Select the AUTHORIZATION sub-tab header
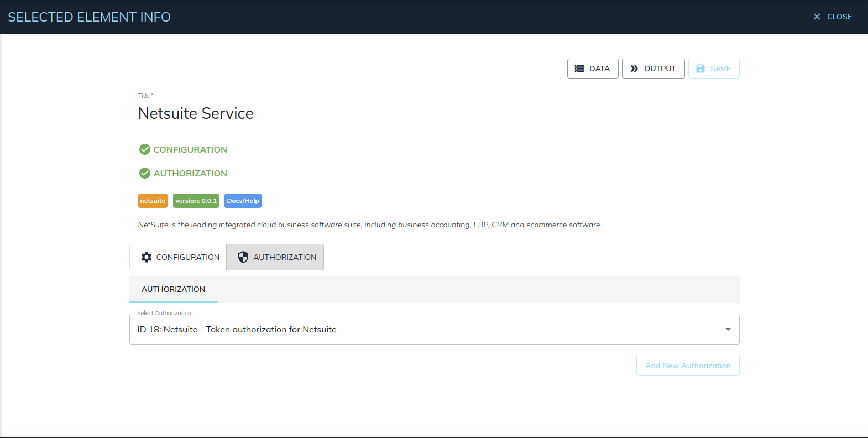The image size is (868, 438). pos(174,289)
